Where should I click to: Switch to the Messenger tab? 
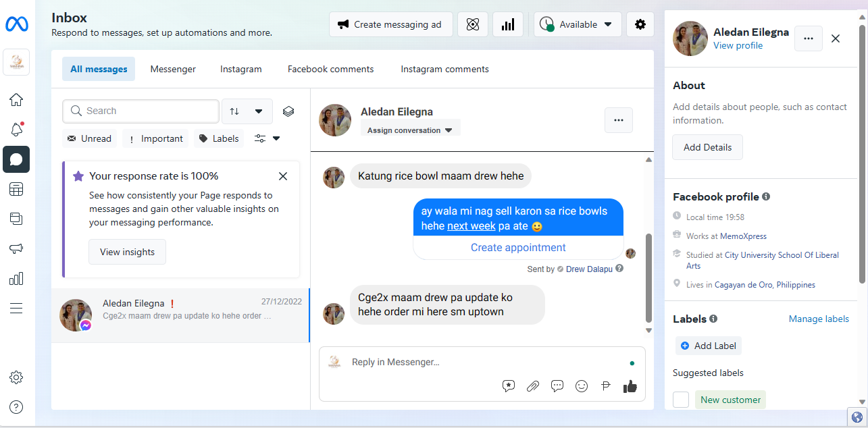point(173,69)
